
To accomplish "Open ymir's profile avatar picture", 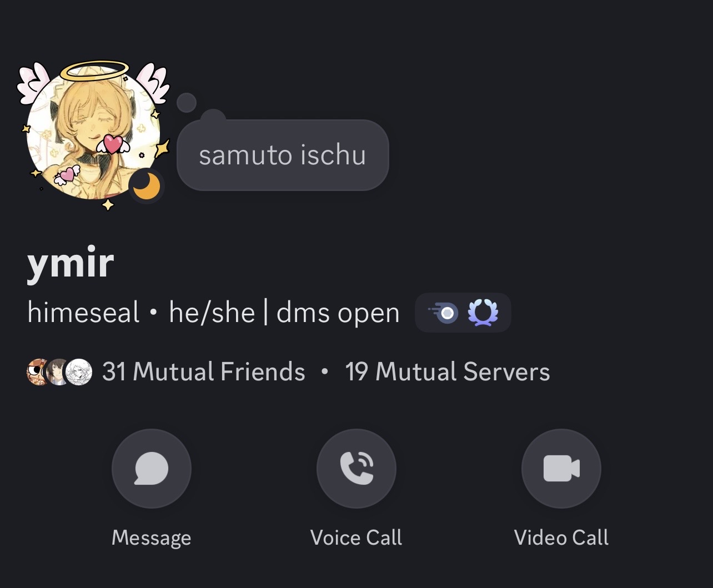I will (93, 133).
